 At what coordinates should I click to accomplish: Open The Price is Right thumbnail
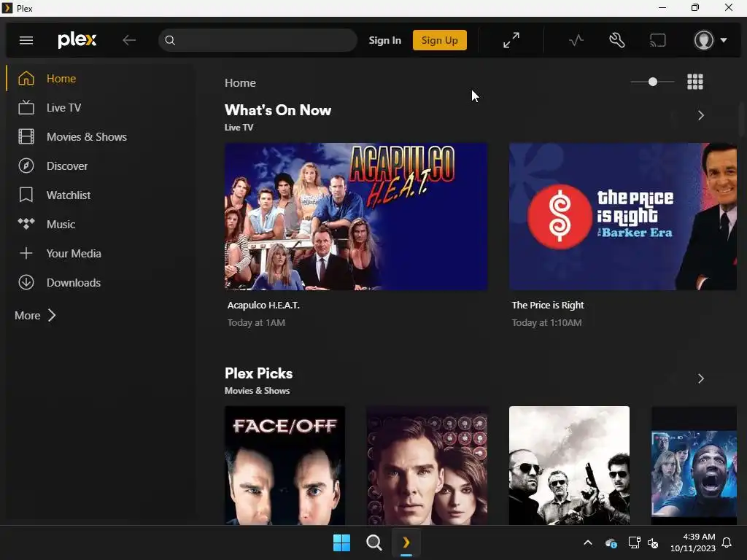[623, 217]
